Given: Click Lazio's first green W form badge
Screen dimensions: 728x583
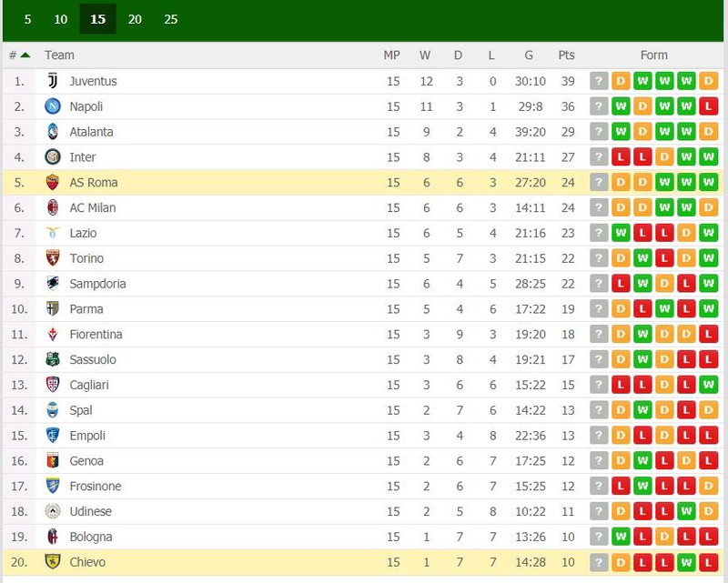Looking at the screenshot, I should click(x=621, y=233).
